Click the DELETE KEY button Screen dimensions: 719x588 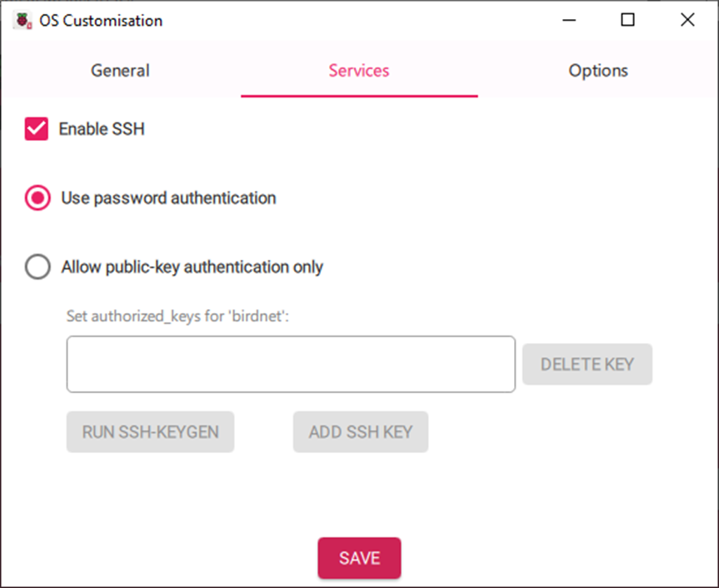tap(587, 364)
